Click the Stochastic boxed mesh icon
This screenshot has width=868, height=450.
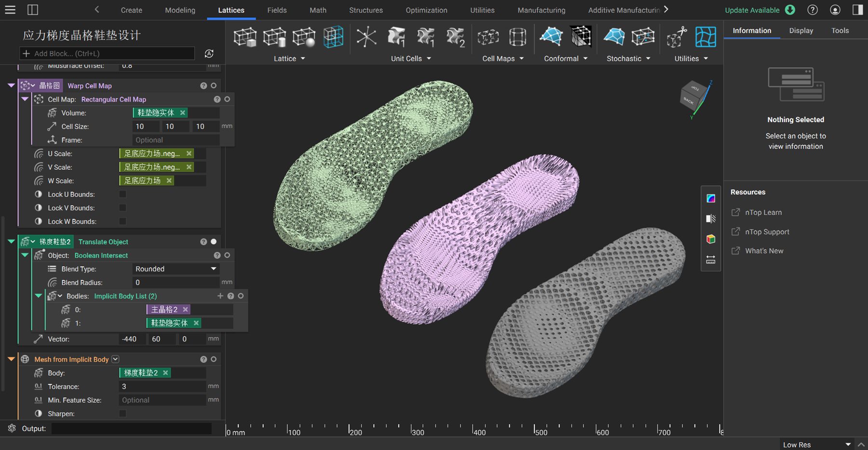[643, 37]
